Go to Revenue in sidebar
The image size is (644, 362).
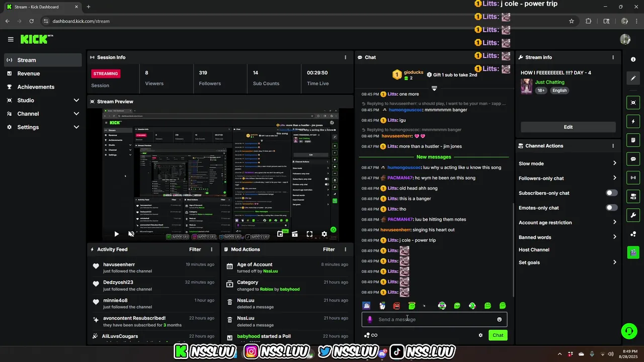coord(42,73)
